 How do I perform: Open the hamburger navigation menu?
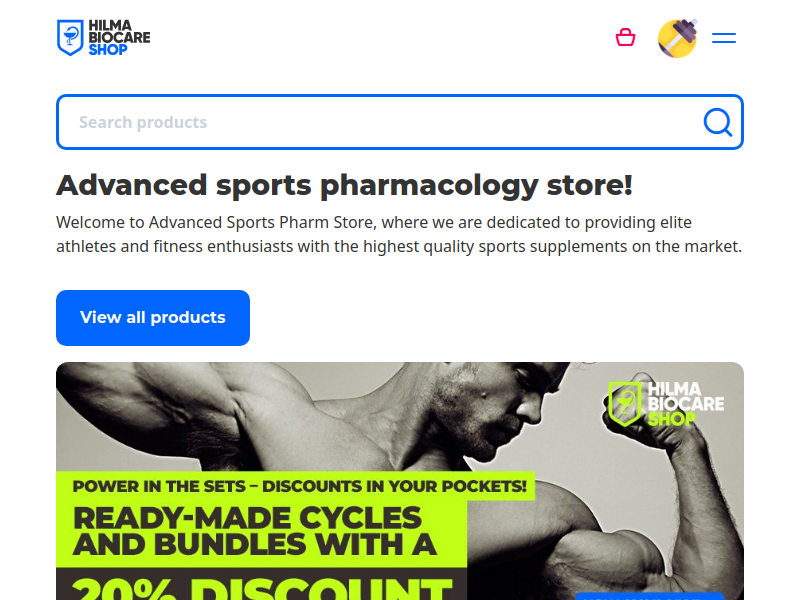723,38
